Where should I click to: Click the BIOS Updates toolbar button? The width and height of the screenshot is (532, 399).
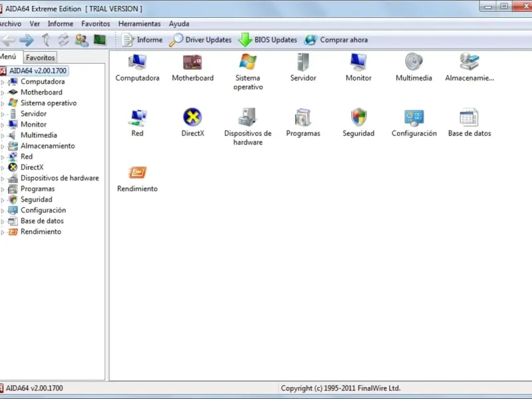268,40
